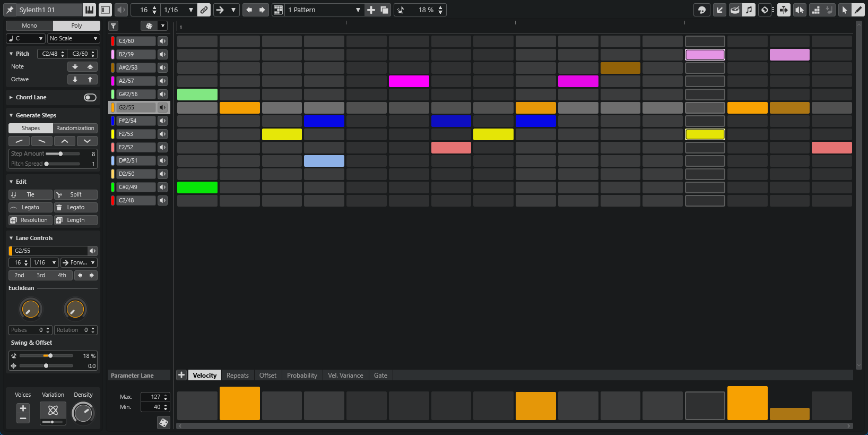Screen dimensions: 868x435
Task: Click the Max velocity 127 field
Action: 155,397
